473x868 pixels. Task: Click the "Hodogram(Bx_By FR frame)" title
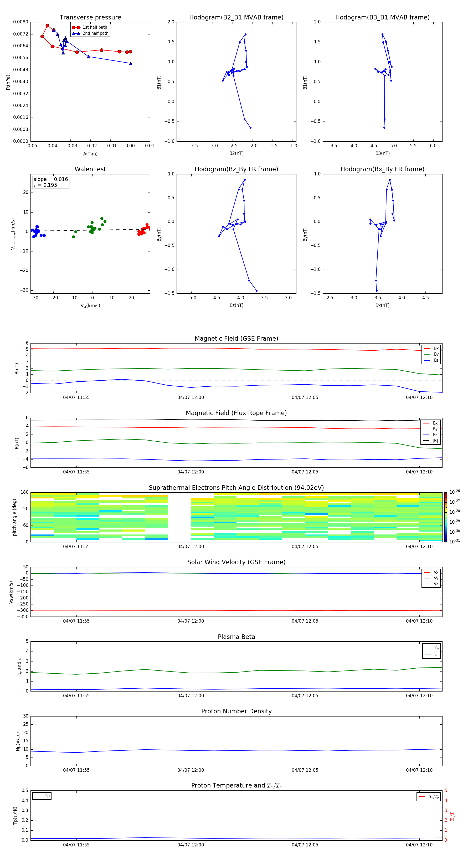tap(382, 169)
